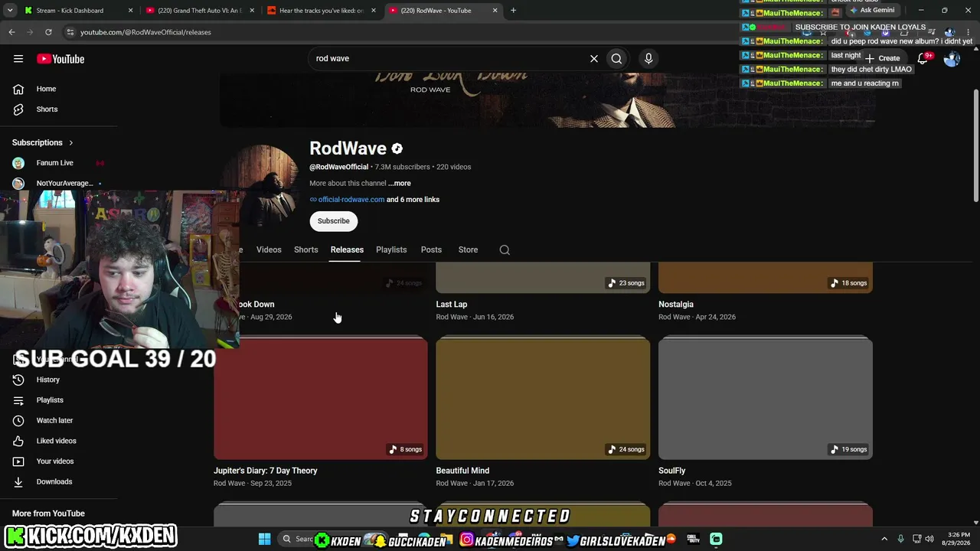The height and width of the screenshot is (551, 980).
Task: Open the volume control in system tray
Action: coord(929,540)
